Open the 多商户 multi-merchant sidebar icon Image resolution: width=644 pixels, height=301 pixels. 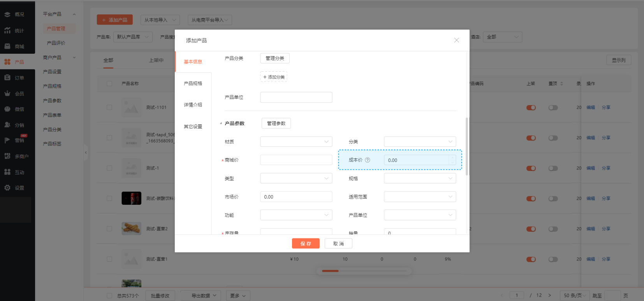point(7,156)
